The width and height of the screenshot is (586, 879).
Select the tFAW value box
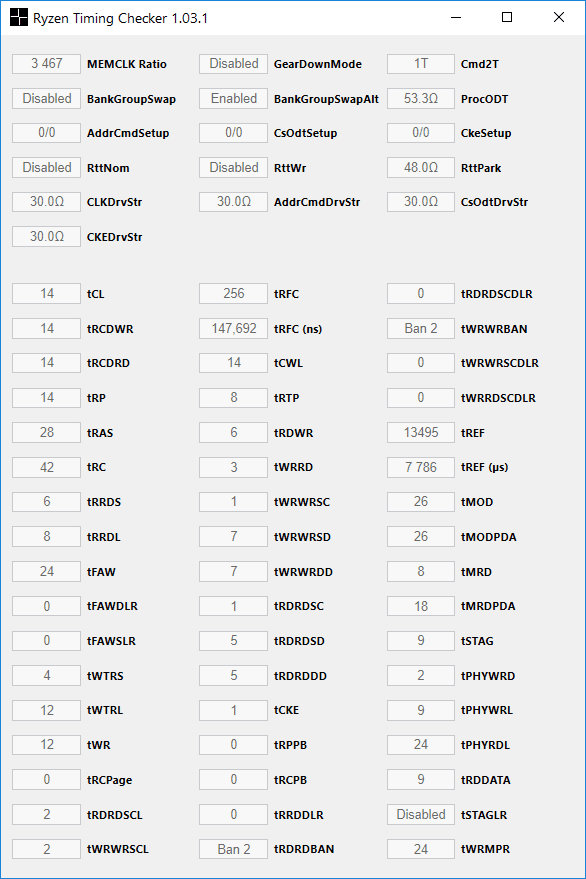47,571
